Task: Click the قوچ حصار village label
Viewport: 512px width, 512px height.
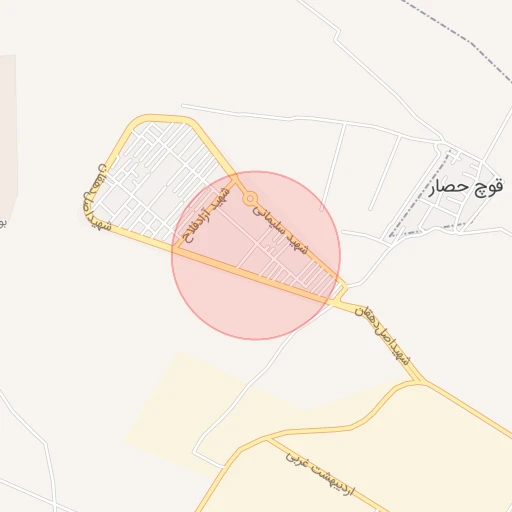Action: click(x=466, y=188)
